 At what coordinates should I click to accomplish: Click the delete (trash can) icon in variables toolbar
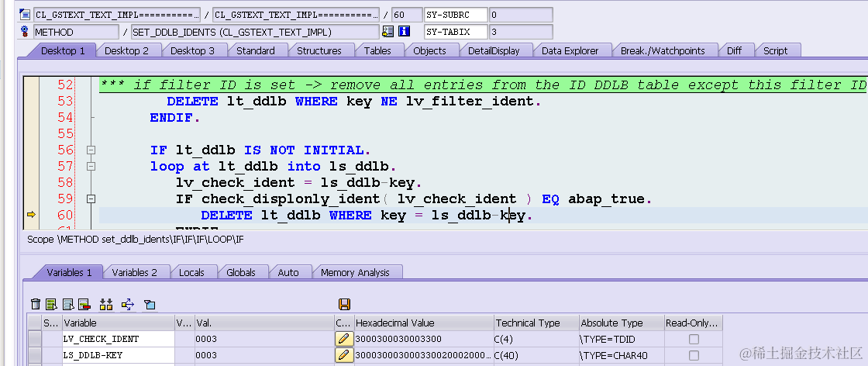click(x=36, y=304)
